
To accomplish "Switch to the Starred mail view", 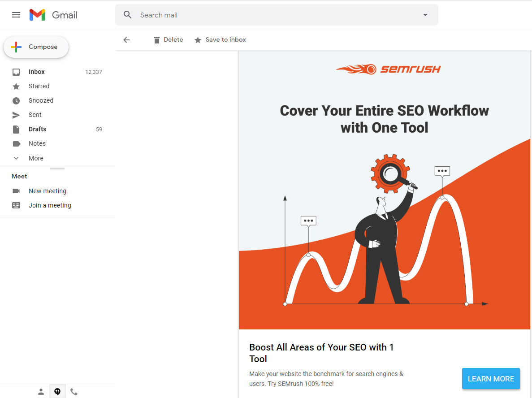I will tap(39, 86).
